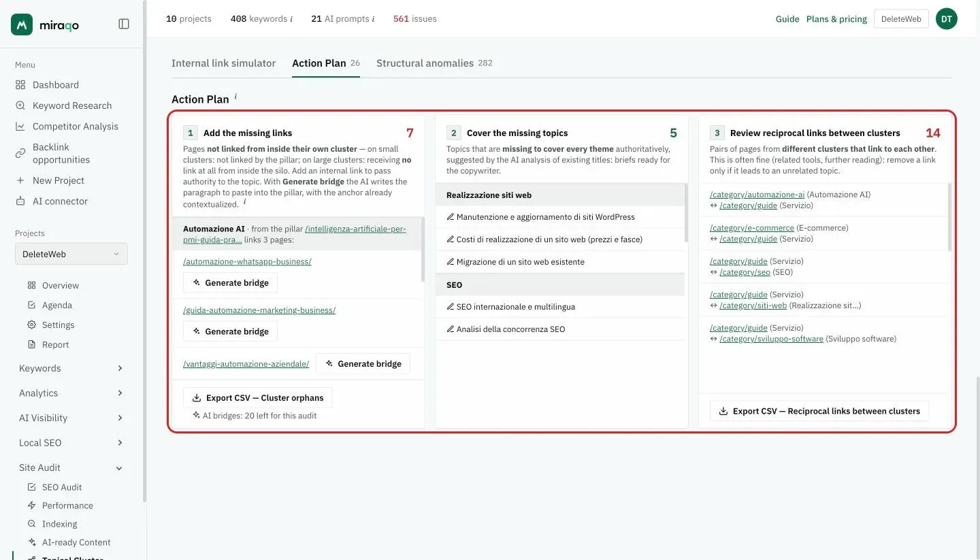Open the DT user avatar menu
The height and width of the screenshot is (560, 980).
[947, 19]
